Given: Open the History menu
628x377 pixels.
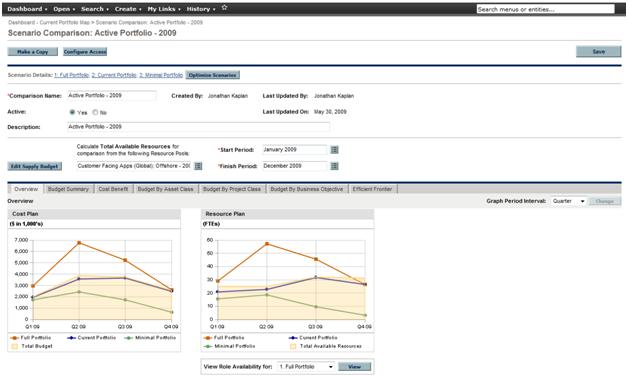Looking at the screenshot, I should (201, 9).
